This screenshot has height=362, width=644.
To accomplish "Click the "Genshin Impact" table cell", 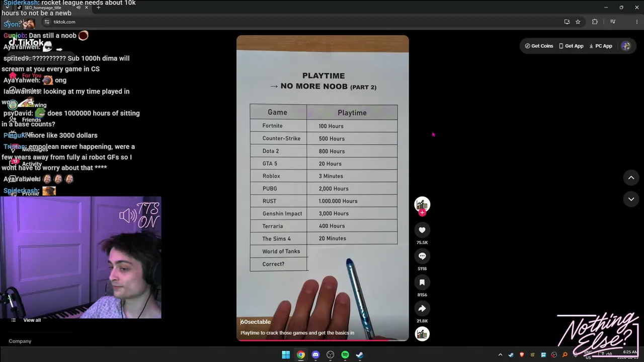I will point(279,214).
